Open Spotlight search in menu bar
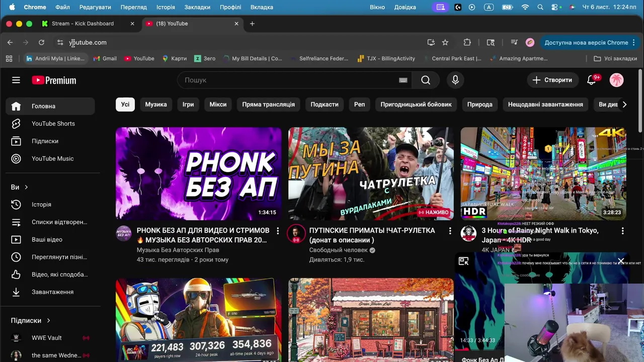This screenshot has height=362, width=644. pyautogui.click(x=540, y=7)
